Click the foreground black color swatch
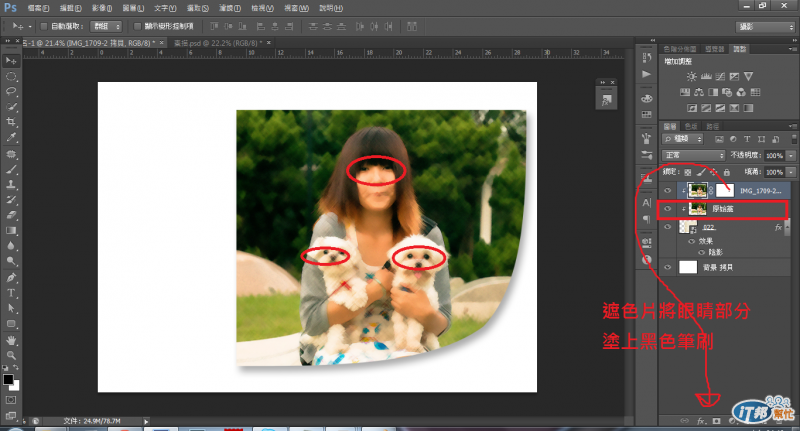 [8, 380]
